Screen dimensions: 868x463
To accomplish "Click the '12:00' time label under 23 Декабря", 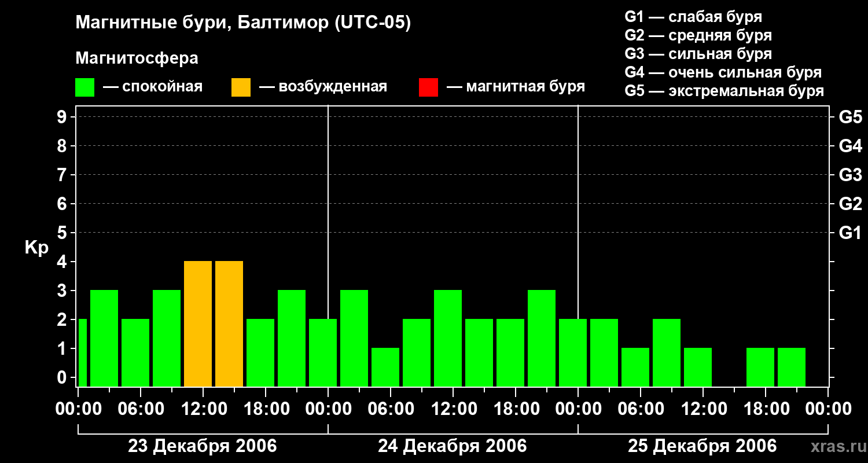I will click(203, 409).
